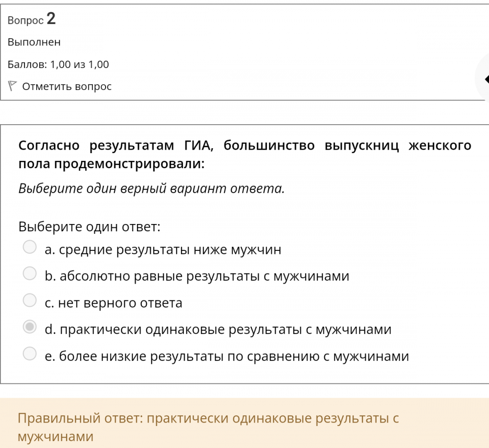Click the bold question text about ГИА
This screenshot has width=489, height=448.
pyautogui.click(x=244, y=155)
